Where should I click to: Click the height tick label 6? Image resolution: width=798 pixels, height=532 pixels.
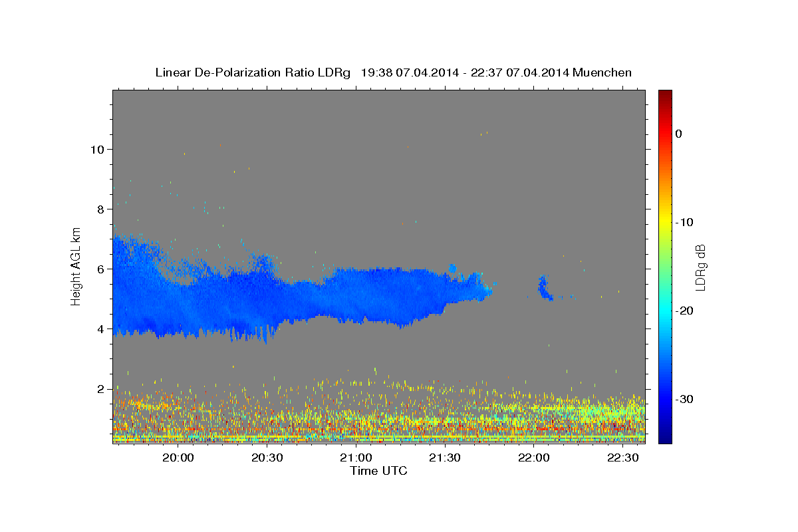[x=102, y=269]
